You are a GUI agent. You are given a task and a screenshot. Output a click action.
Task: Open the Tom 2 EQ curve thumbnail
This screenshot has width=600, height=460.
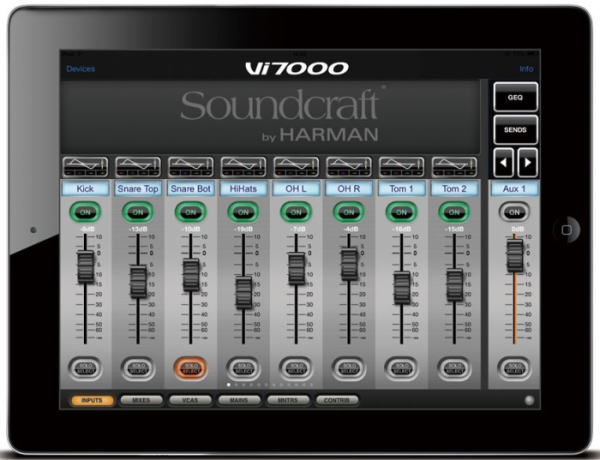point(454,166)
